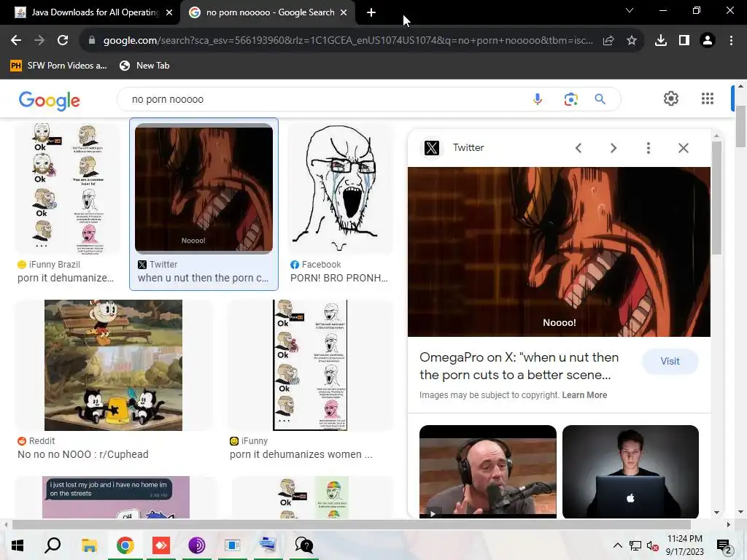
Task: Search by image with the Google Lens icon
Action: pos(570,99)
